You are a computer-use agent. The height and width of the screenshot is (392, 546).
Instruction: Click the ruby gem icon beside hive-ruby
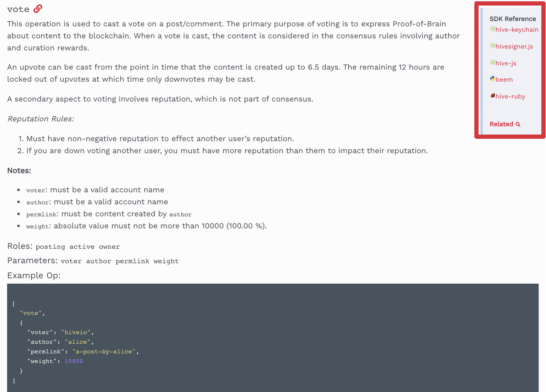[492, 96]
